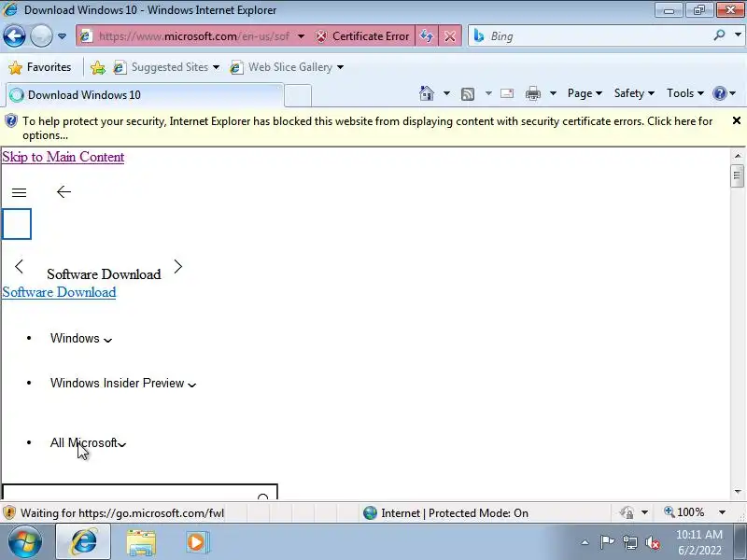
Task: Click the scrollbar down arrow
Action: [738, 492]
